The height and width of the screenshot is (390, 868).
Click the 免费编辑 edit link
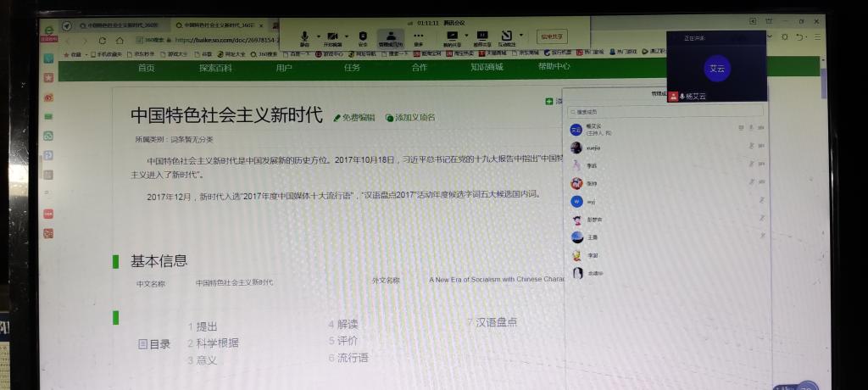[x=354, y=118]
